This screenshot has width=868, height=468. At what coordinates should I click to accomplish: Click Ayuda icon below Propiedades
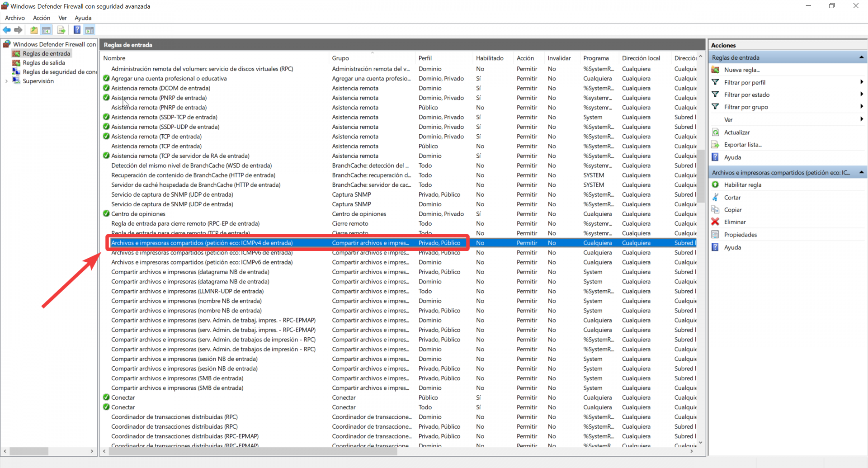click(715, 247)
